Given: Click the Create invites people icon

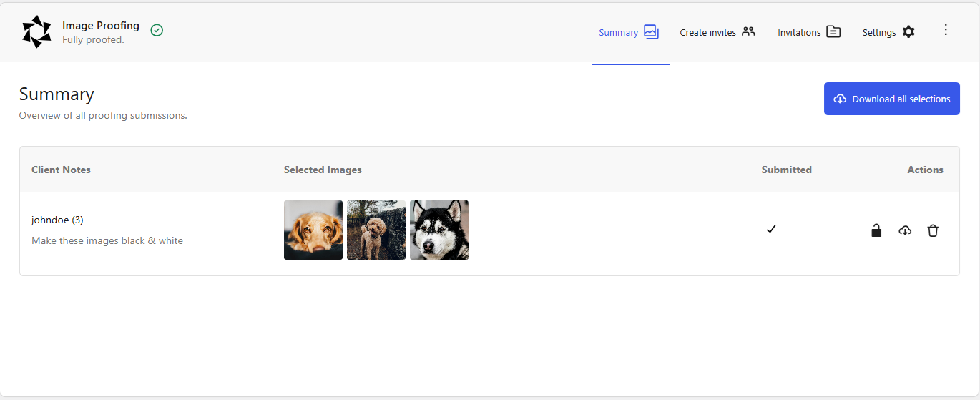Looking at the screenshot, I should click(748, 31).
